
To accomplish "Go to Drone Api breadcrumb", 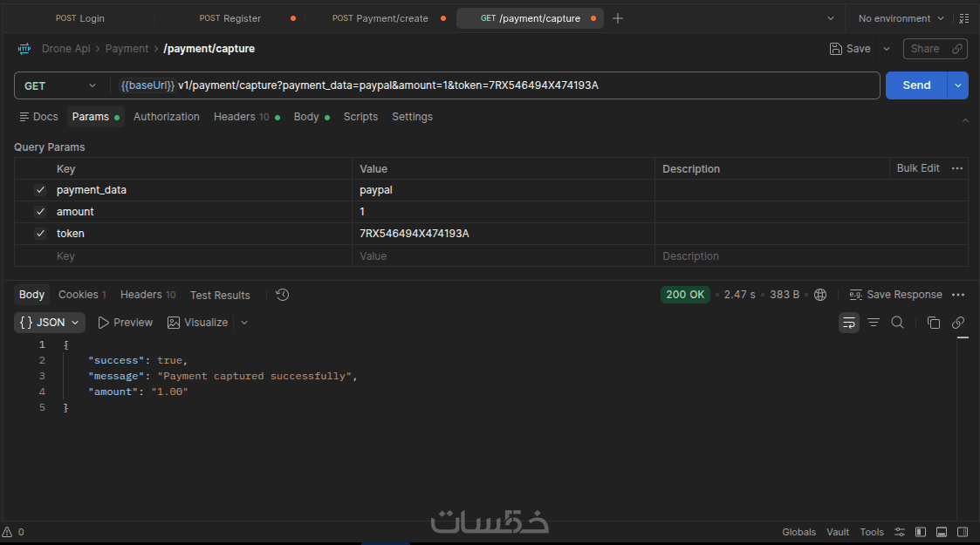I will 65,49.
